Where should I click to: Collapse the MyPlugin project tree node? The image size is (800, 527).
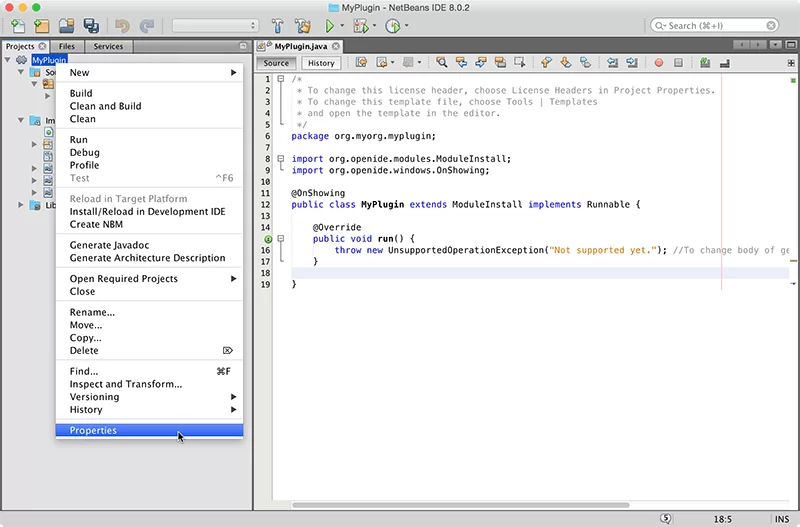8,60
